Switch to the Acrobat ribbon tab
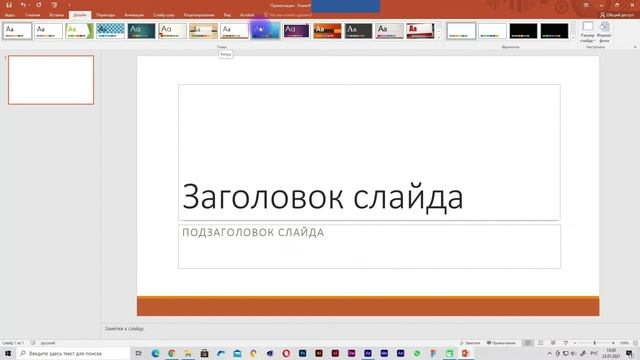Screen dimensions: 640x360 coord(247,15)
